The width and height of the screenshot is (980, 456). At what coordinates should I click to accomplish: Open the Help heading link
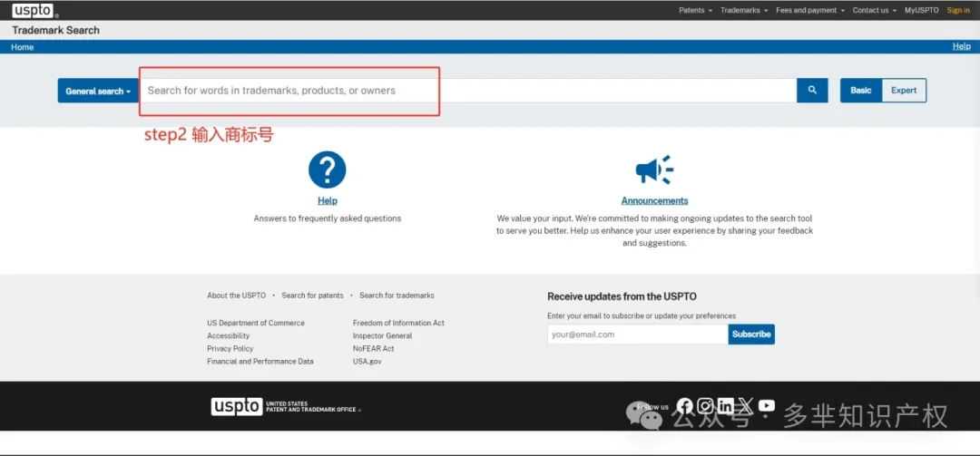327,200
